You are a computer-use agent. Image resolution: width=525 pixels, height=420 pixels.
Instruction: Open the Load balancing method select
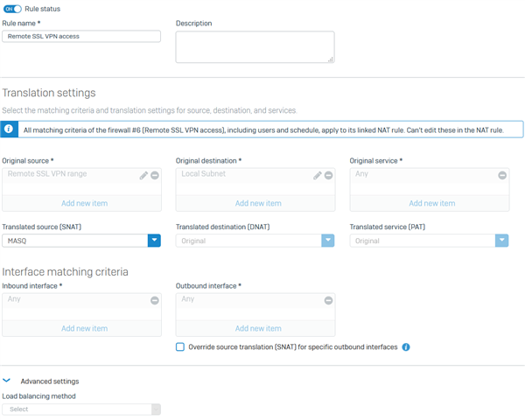tap(81, 409)
